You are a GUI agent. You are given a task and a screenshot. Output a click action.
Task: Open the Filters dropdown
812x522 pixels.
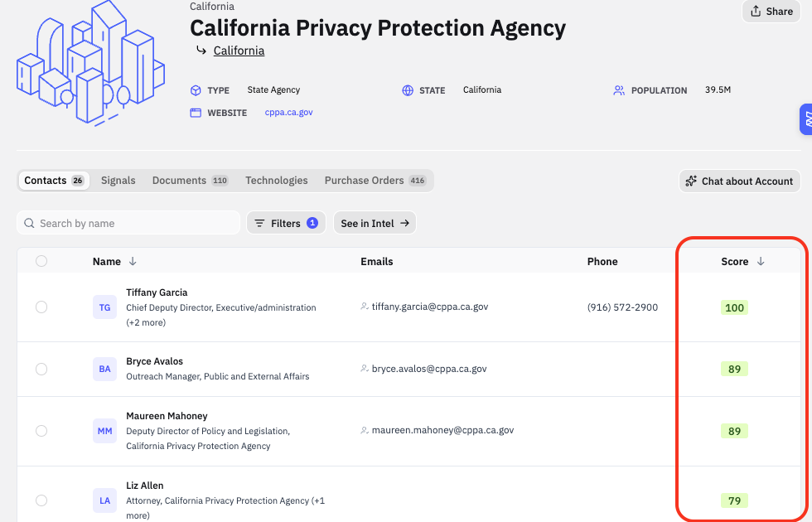pyautogui.click(x=286, y=223)
